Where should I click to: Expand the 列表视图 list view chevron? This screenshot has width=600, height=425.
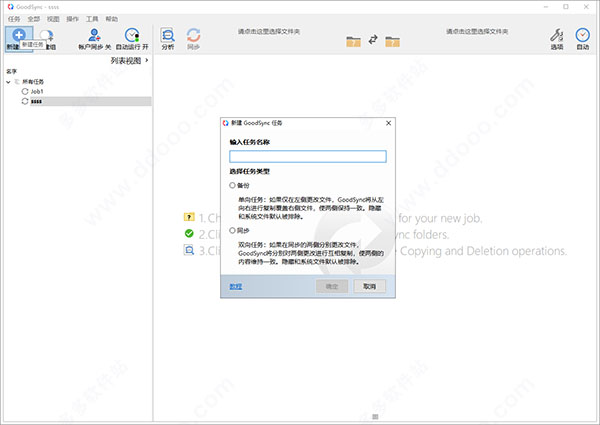point(147,60)
